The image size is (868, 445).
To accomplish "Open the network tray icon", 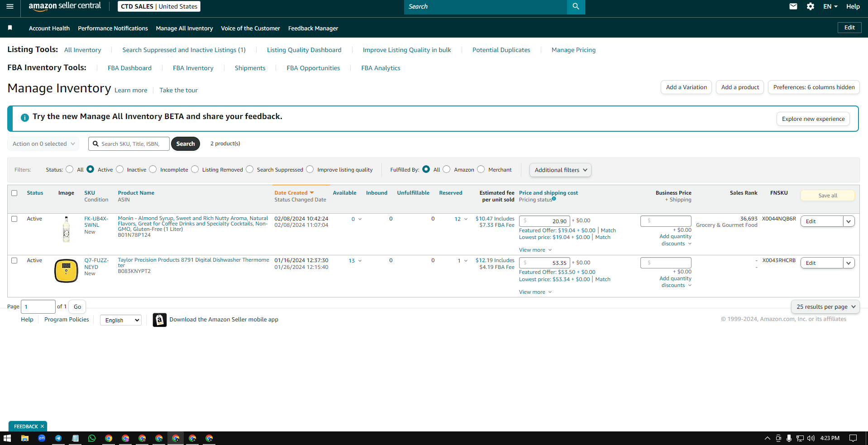I will pos(800,438).
